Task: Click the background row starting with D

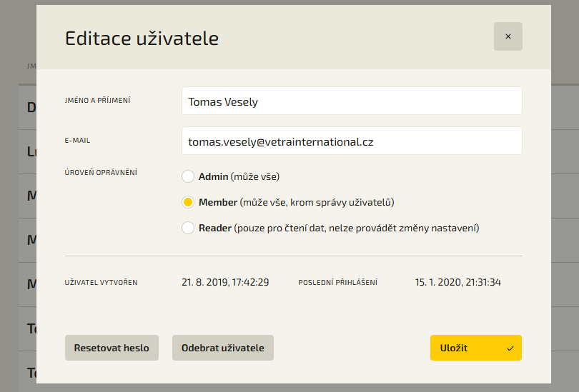Action: click(30, 108)
